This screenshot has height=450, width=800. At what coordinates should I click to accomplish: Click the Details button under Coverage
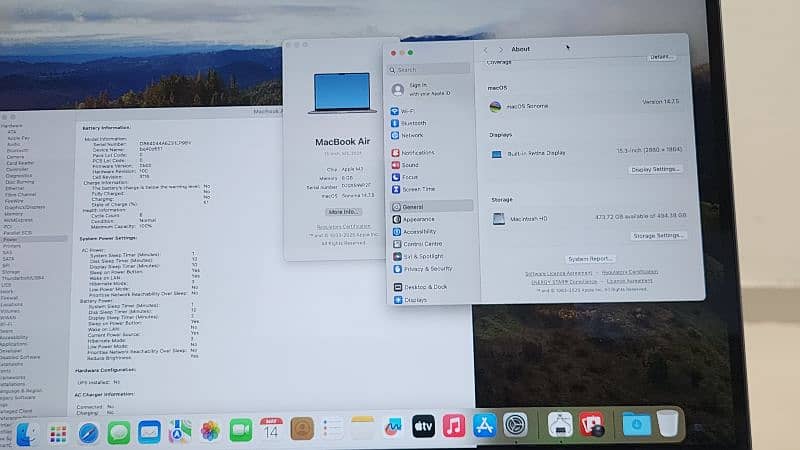click(x=661, y=57)
